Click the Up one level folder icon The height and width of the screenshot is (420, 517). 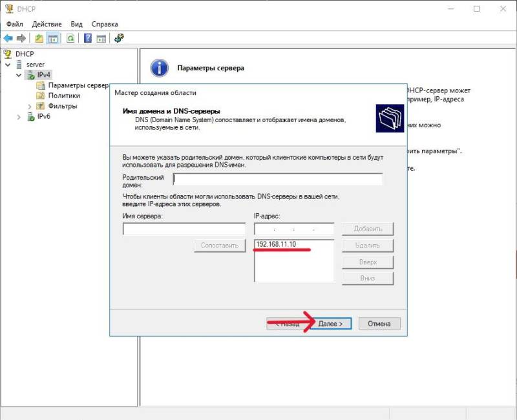pyautogui.click(x=39, y=38)
